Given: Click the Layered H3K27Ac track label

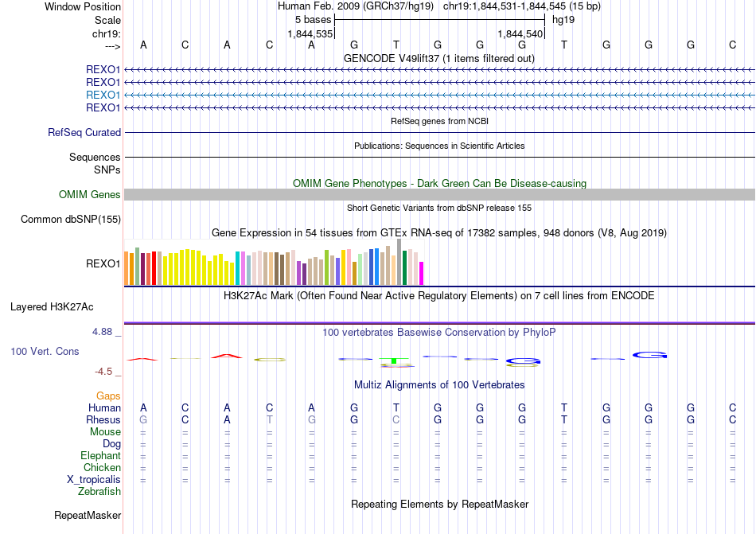Looking at the screenshot, I should coord(52,307).
